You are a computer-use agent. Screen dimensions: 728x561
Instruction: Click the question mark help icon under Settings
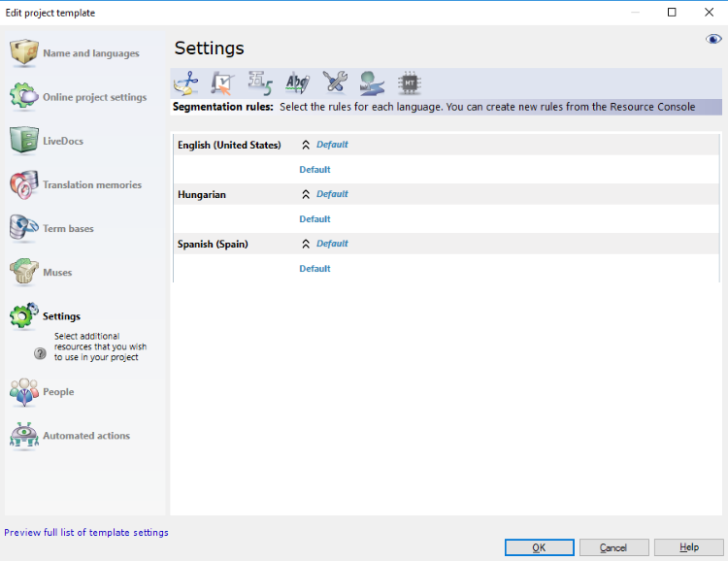pyautogui.click(x=40, y=354)
